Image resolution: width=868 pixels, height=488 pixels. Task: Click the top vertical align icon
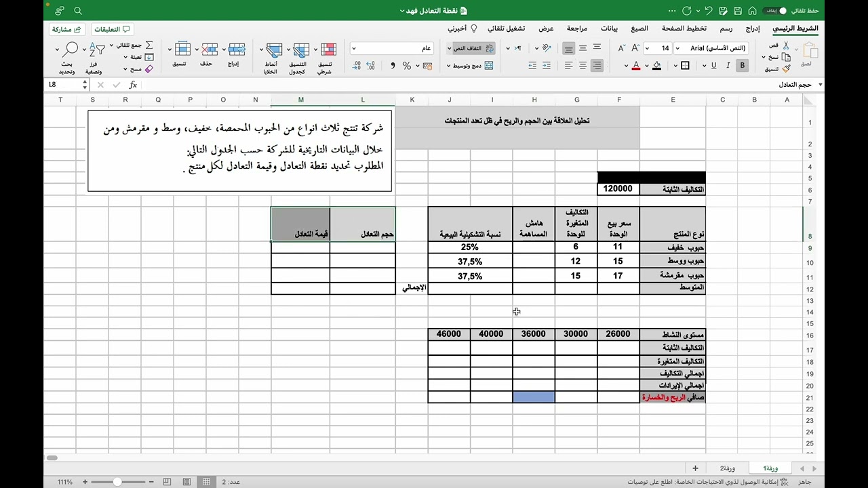coord(597,47)
